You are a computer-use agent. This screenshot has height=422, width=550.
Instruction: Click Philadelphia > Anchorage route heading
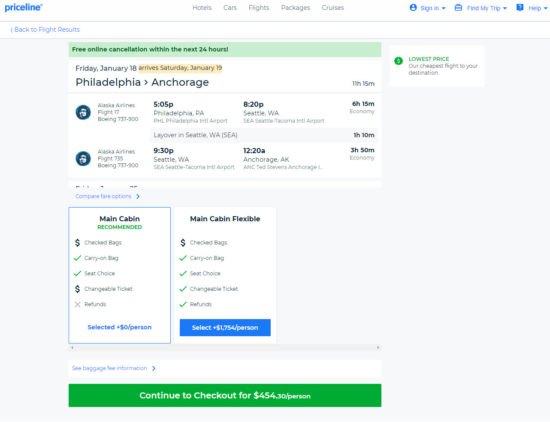tap(142, 82)
